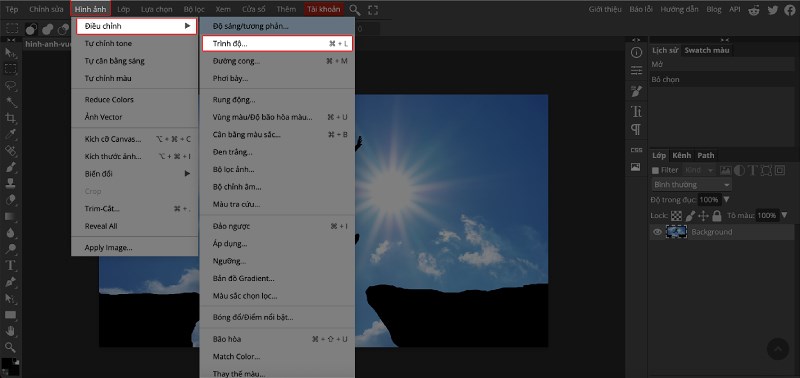This screenshot has width=800, height=378.
Task: Select the Eraser tool
Action: pos(11,200)
